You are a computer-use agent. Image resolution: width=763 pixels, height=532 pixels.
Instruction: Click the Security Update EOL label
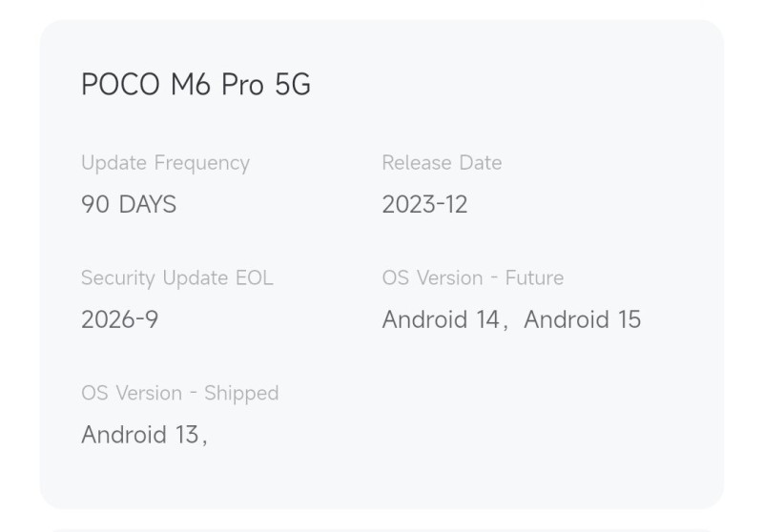point(177,278)
